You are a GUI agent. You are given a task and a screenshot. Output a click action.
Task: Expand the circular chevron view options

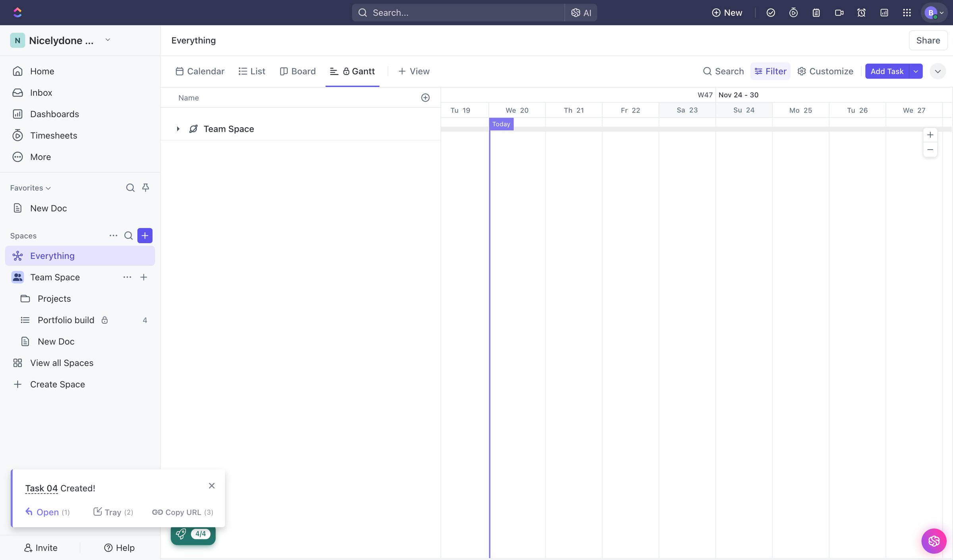click(x=938, y=71)
